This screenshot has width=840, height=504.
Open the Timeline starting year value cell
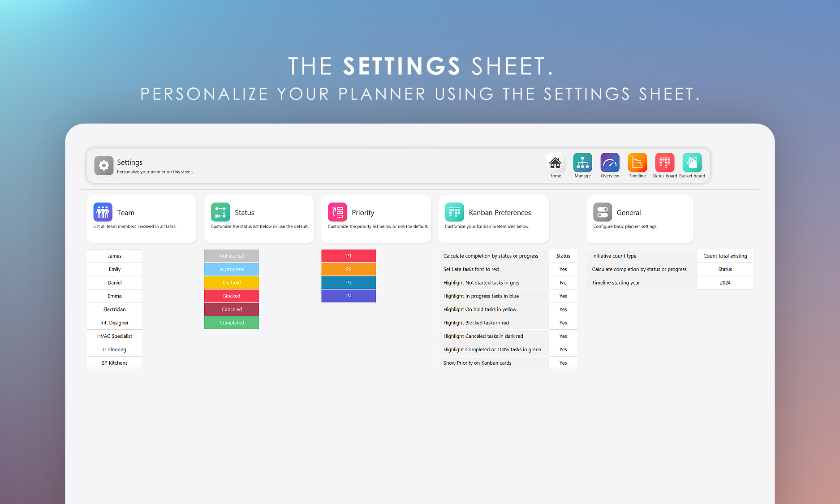tap(725, 283)
